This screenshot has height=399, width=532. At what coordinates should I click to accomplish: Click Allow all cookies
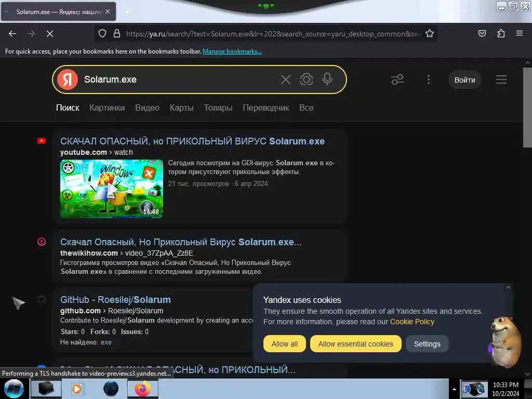(x=284, y=344)
